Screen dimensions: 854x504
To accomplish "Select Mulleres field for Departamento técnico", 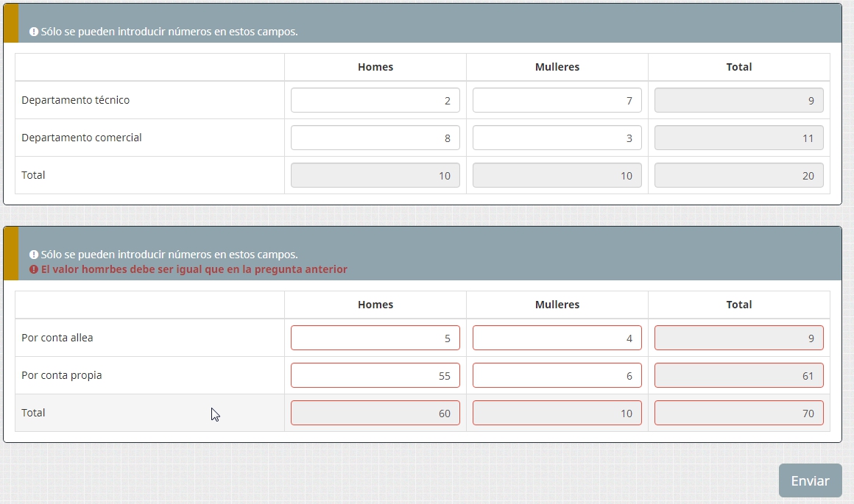I will pyautogui.click(x=557, y=100).
